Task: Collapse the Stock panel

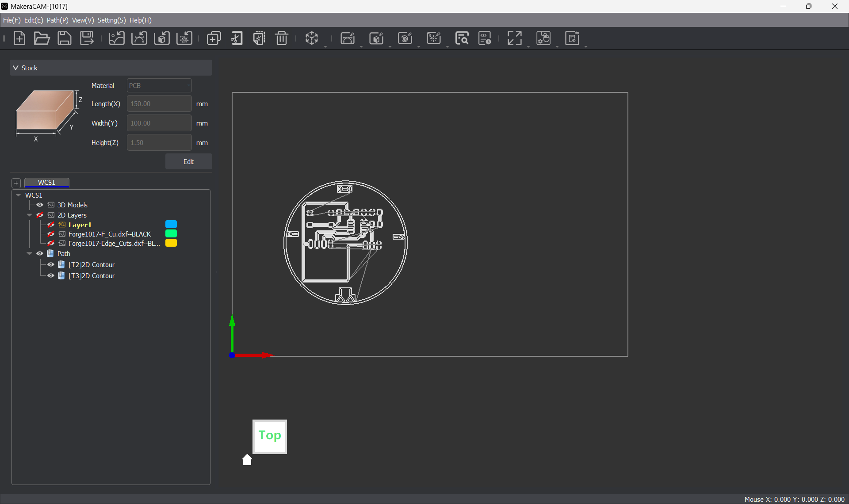Action: click(x=16, y=68)
